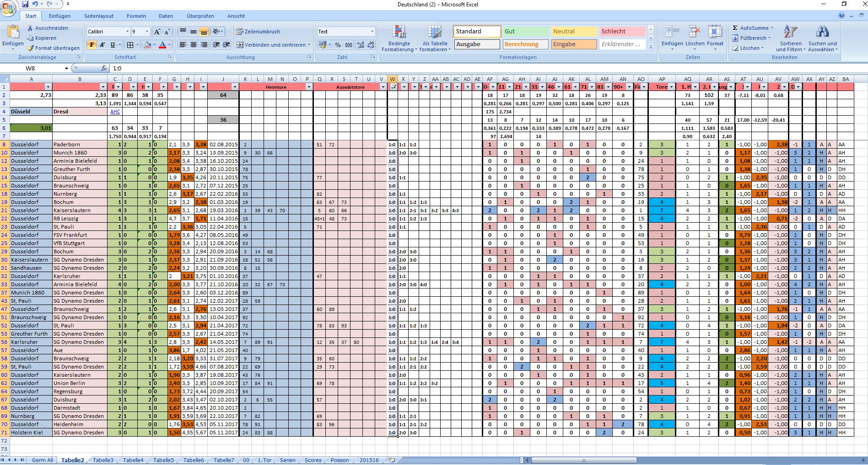Toggle bold F formatting
This screenshot has height=465, width=868.
(x=92, y=45)
